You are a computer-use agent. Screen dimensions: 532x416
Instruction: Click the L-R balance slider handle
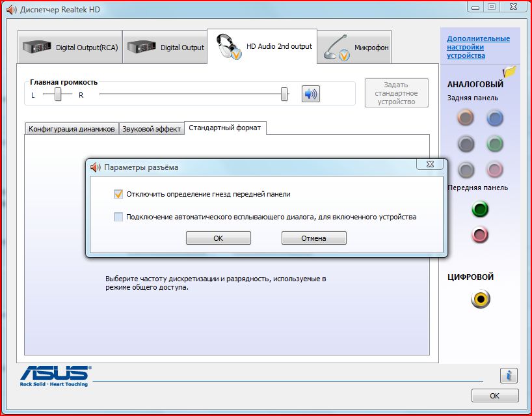pyautogui.click(x=58, y=94)
